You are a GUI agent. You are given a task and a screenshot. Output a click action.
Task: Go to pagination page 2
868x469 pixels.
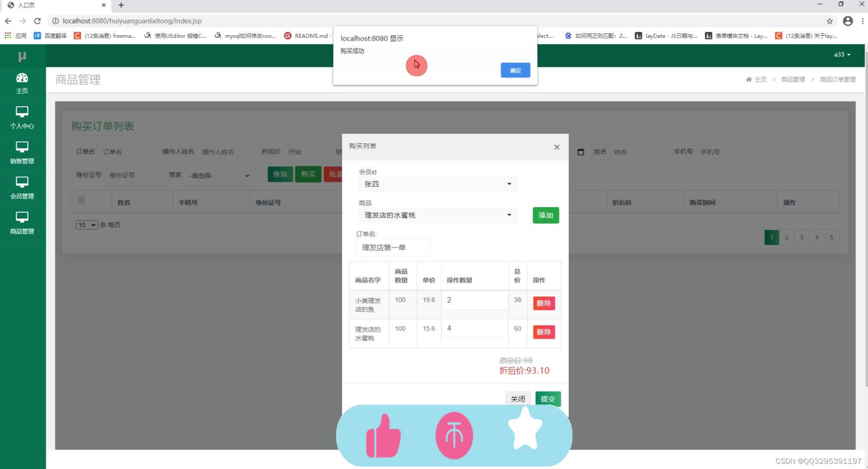(x=786, y=238)
